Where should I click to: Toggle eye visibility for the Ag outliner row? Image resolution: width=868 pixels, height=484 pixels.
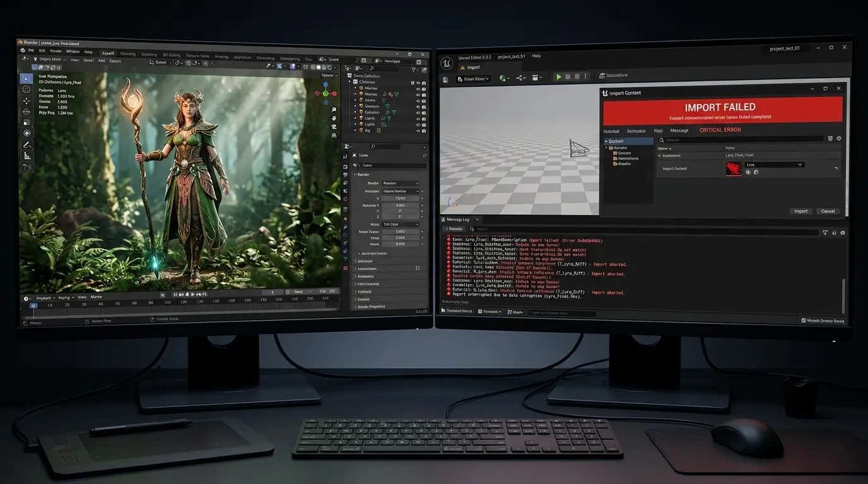[418, 130]
